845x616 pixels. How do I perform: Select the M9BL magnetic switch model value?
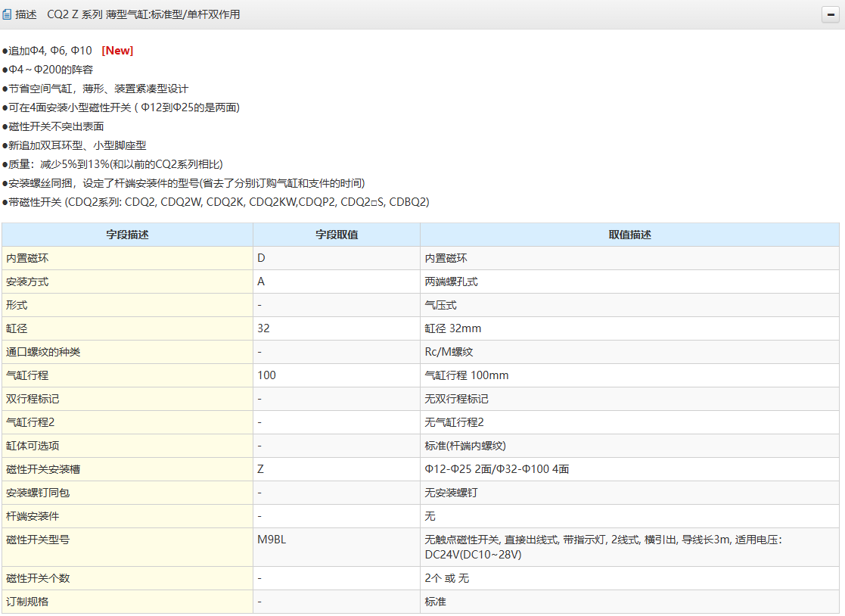click(x=272, y=540)
